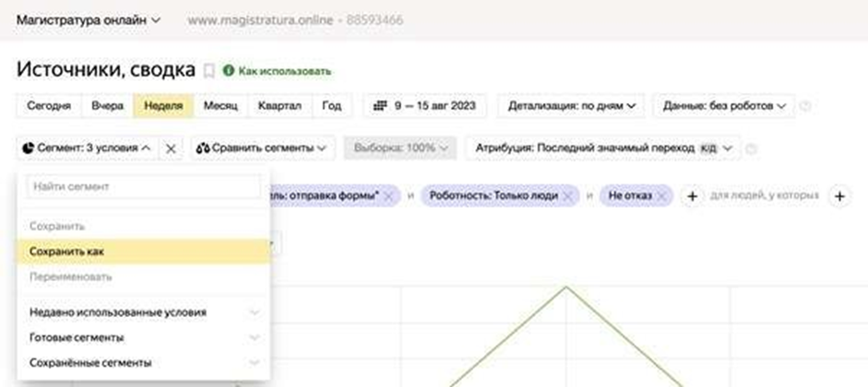Select the Сегодня period tab
This screenshot has height=387, width=868.
click(x=49, y=106)
